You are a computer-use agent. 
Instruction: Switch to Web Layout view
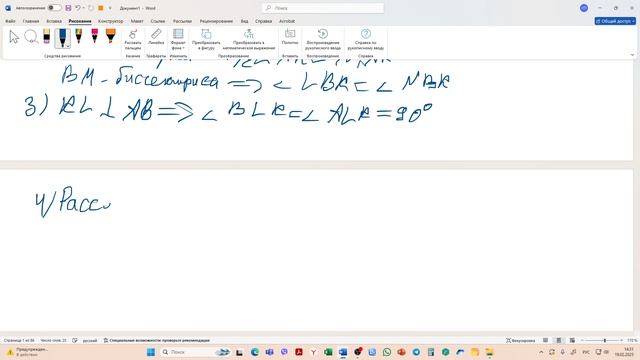572,340
